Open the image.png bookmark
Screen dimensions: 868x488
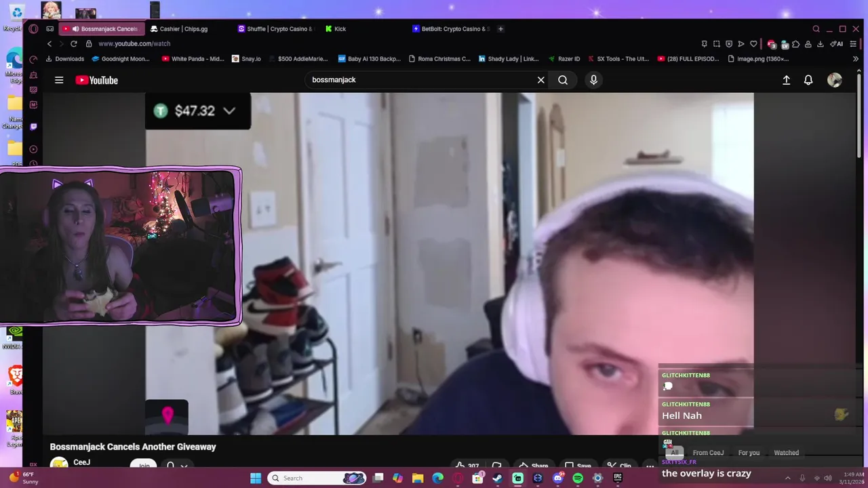(x=758, y=59)
